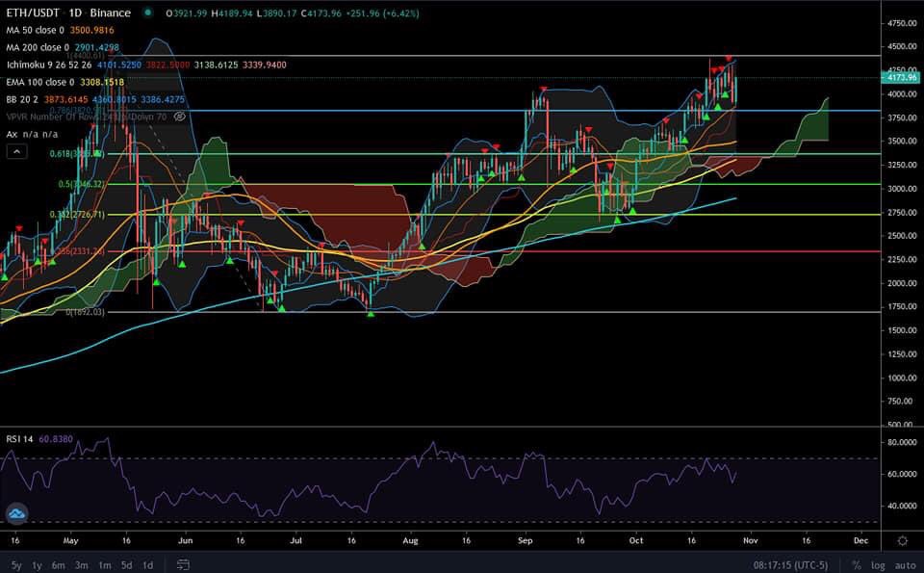Select the MA 50 close 0 indicator legend

pos(38,30)
